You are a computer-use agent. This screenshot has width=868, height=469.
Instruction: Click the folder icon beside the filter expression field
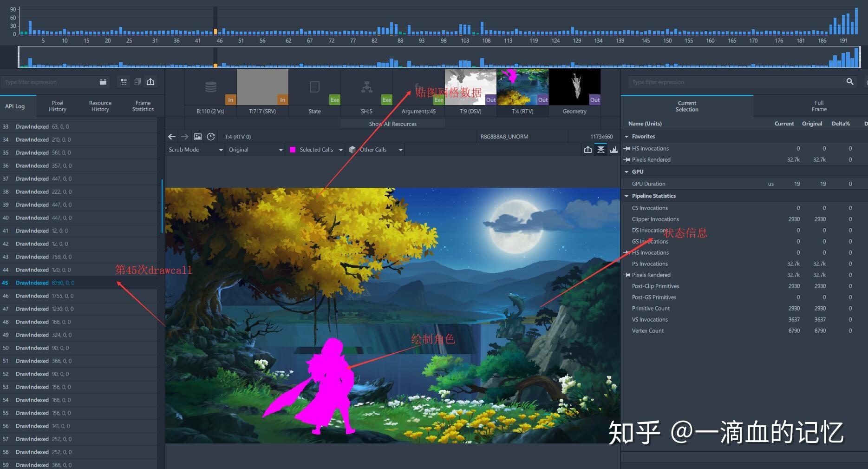point(103,82)
